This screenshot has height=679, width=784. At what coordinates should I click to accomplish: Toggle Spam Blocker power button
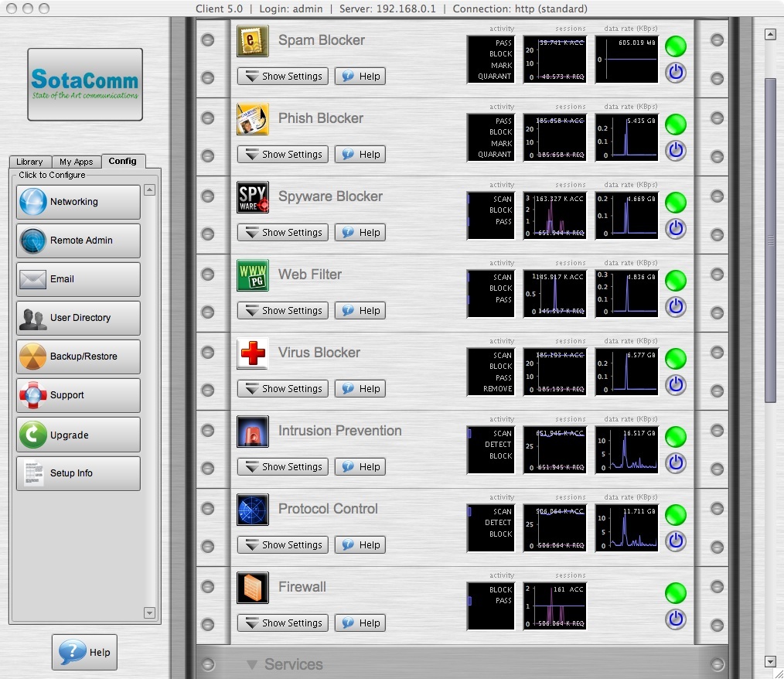click(x=676, y=73)
